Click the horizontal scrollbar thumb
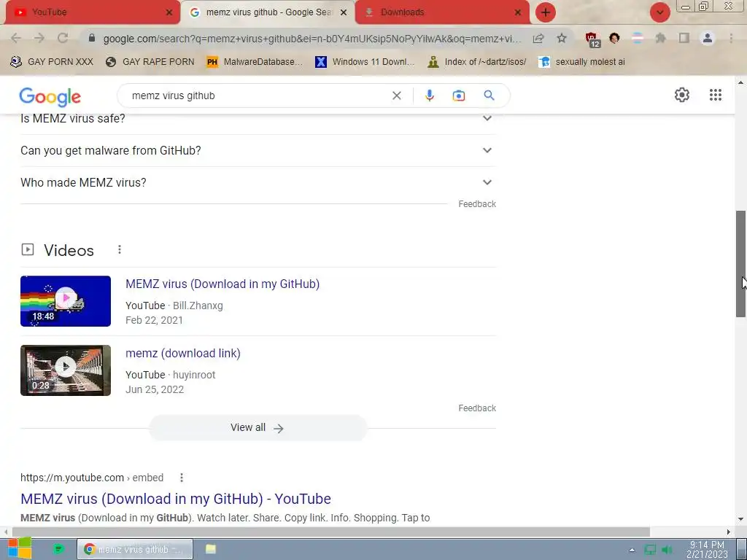 331,532
